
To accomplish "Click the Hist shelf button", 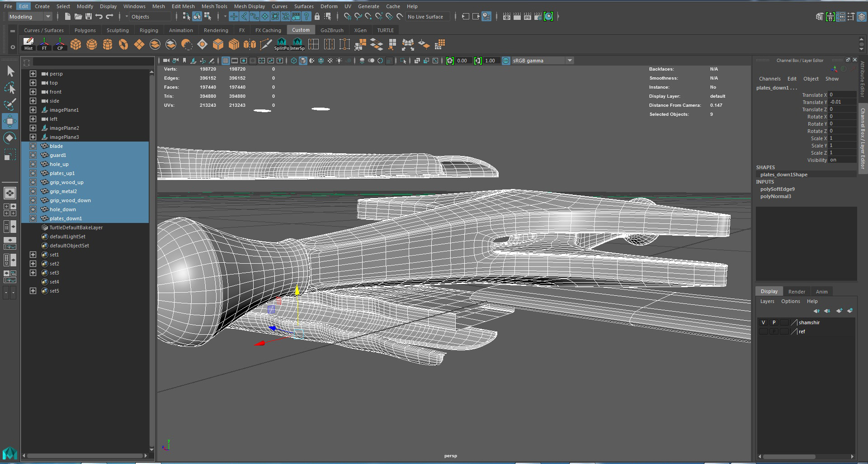I will click(x=28, y=44).
